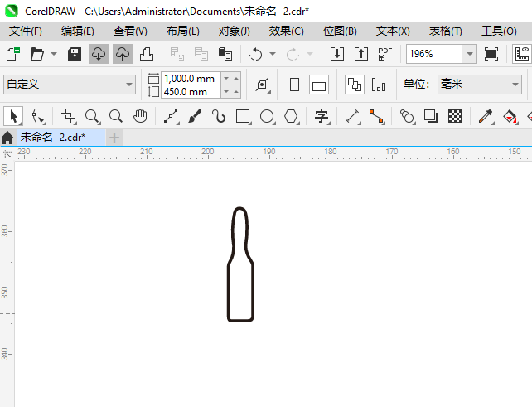Select the Connector tool
Screen dimensions: 532x407
pyautogui.click(x=376, y=116)
